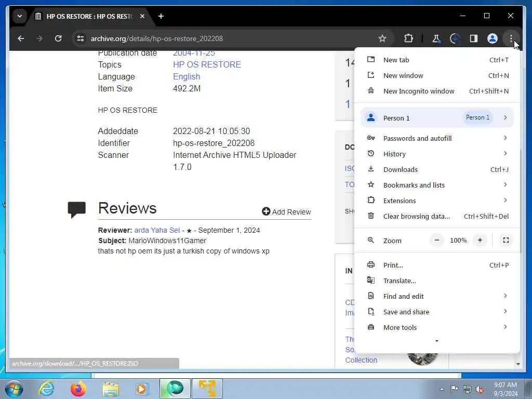This screenshot has height=399, width=532.
Task: Open a New Incognito window
Action: click(x=437, y=91)
